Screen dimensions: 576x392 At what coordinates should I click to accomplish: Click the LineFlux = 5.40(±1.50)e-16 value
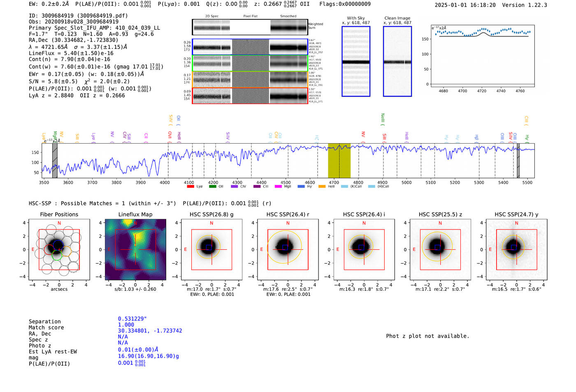[x=71, y=53]
